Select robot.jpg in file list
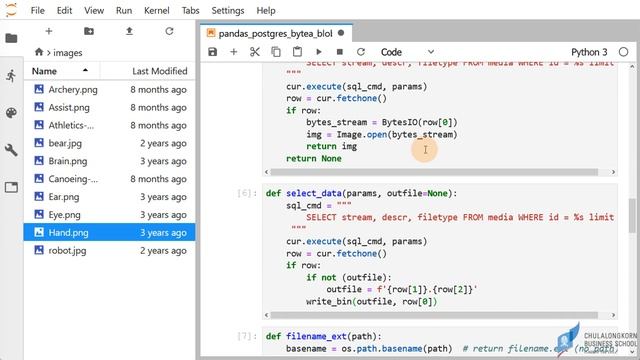The height and width of the screenshot is (360, 640). pyautogui.click(x=109, y=250)
